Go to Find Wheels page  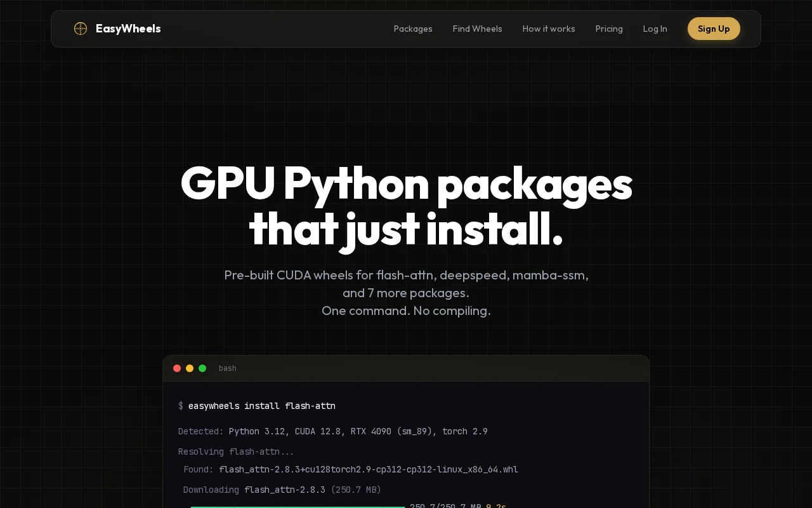(477, 29)
